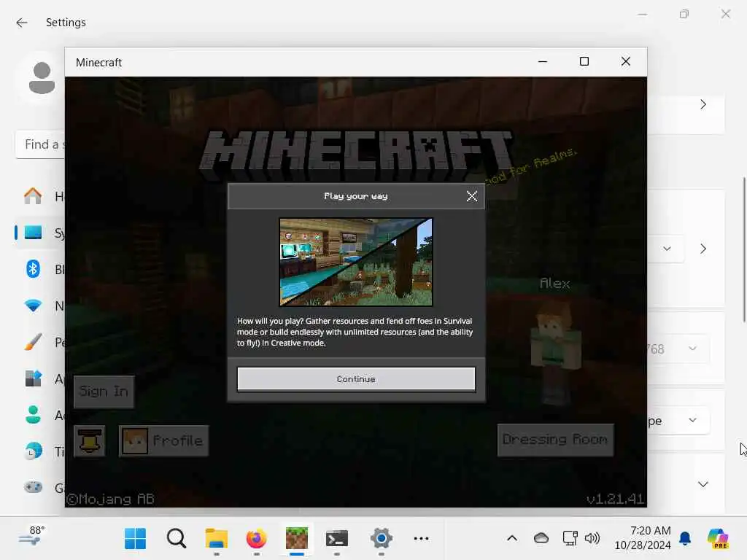Expand the bottom chevron row in Settings
Viewport: 747px width, 560px height.
[x=703, y=484]
